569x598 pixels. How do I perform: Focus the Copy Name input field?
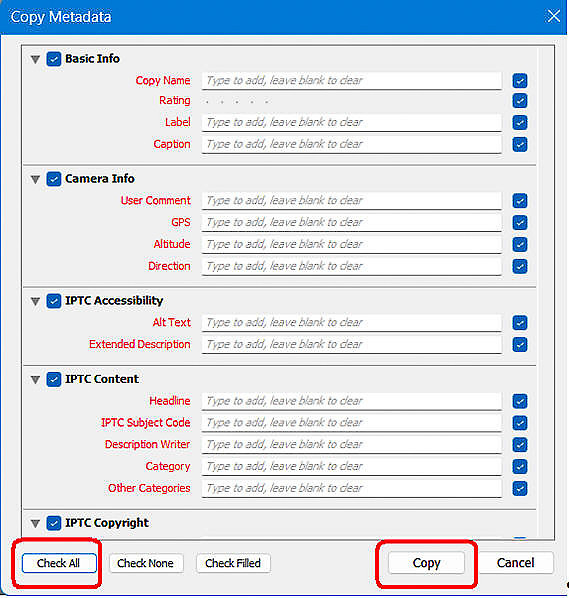[x=352, y=81]
